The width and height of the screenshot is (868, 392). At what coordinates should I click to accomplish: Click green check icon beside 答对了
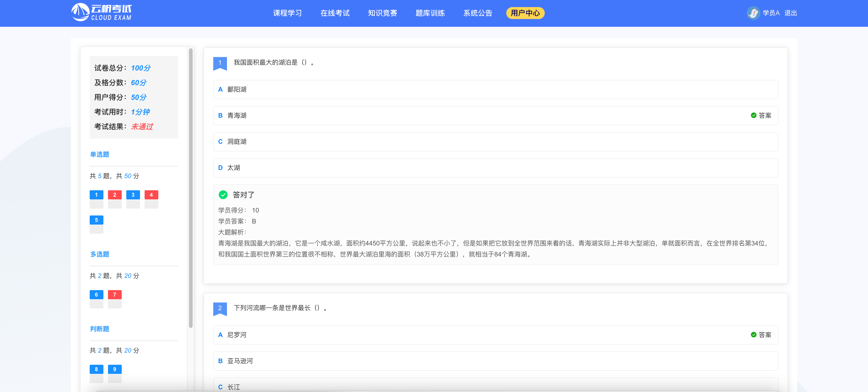coord(223,195)
